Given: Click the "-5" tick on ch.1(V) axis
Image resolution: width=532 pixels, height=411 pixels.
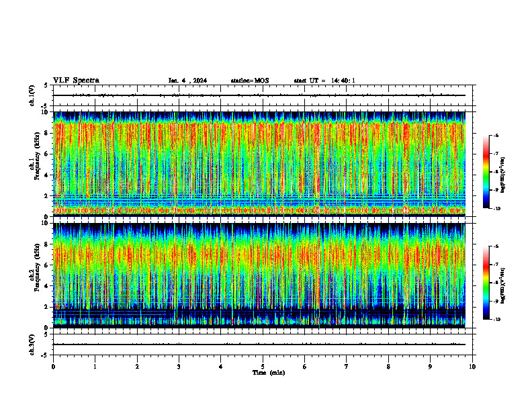Looking at the screenshot, I should click(44, 106).
